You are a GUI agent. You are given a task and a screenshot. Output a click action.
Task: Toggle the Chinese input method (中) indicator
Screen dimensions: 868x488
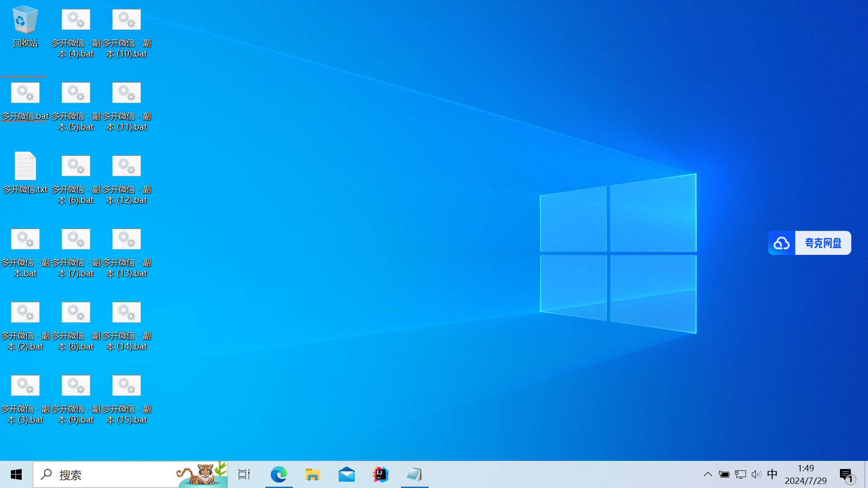click(772, 474)
